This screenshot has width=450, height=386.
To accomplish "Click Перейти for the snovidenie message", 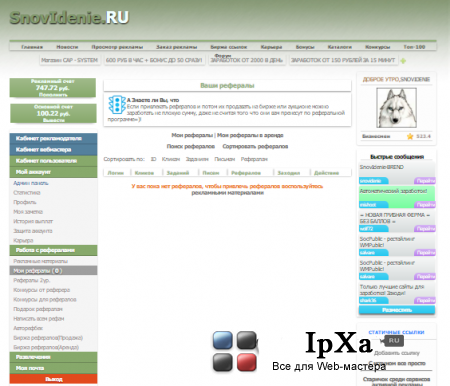I will click(425, 181).
